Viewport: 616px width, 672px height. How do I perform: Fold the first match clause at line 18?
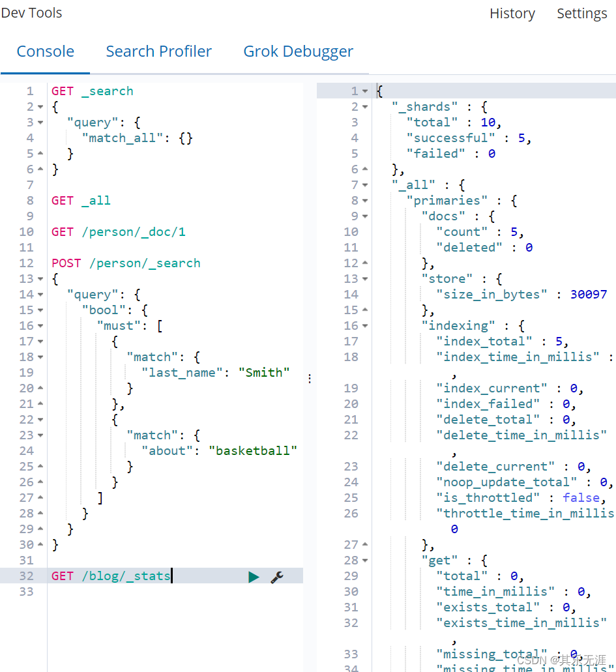tap(40, 357)
